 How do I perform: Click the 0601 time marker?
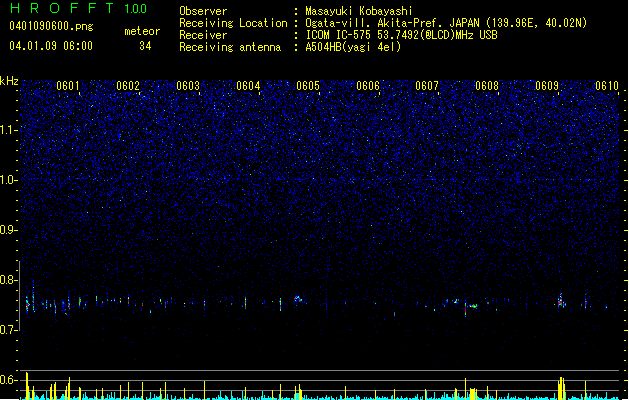click(68, 86)
